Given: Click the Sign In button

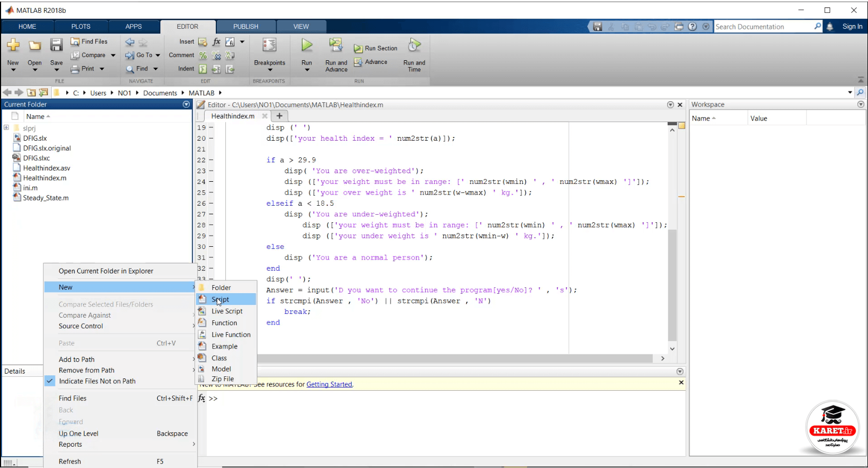Looking at the screenshot, I should click(852, 27).
